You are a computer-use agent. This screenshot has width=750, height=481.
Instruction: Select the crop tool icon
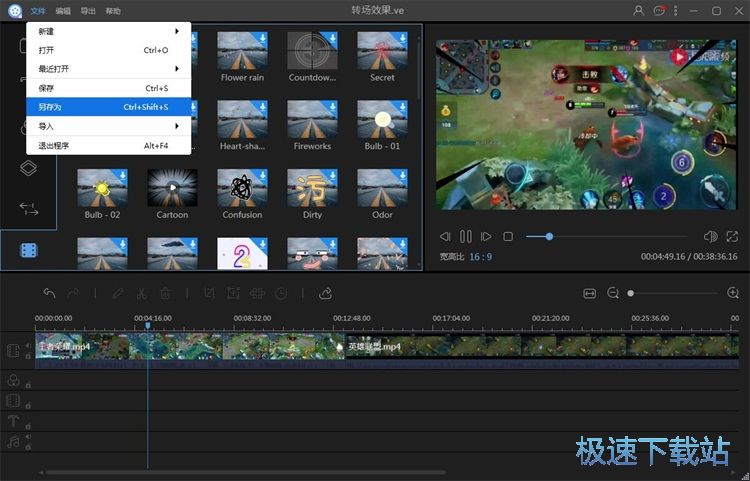point(210,293)
